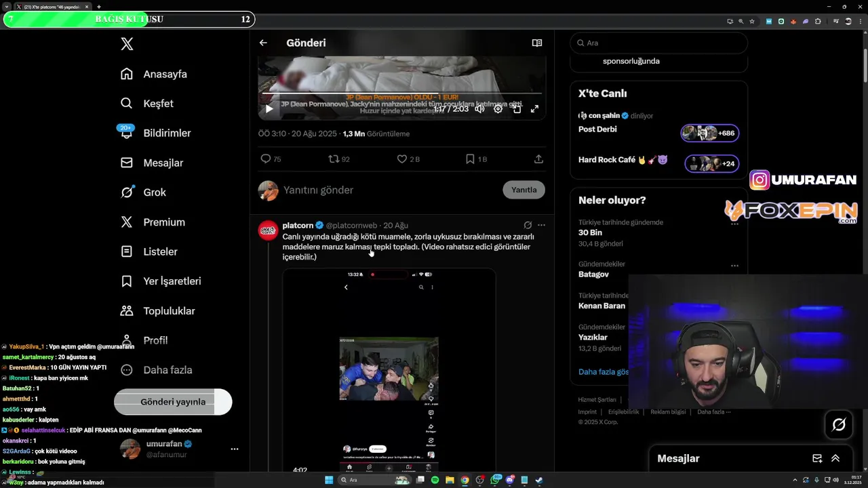Click reply icon with 75 count

click(271, 159)
